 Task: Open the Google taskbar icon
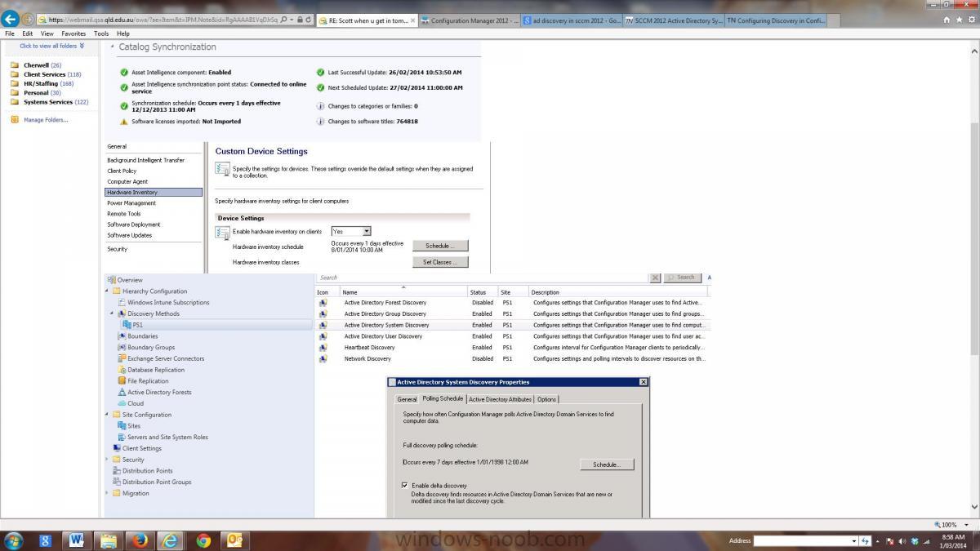(x=46, y=540)
